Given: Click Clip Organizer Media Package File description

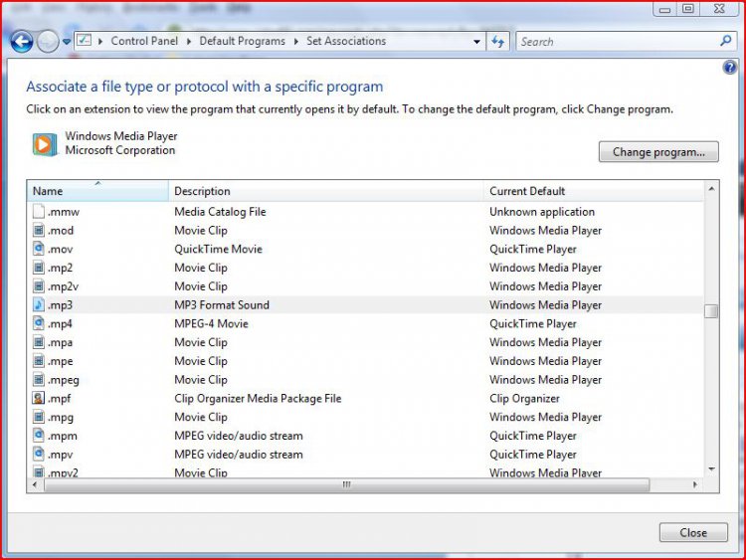Looking at the screenshot, I should coord(258,399).
